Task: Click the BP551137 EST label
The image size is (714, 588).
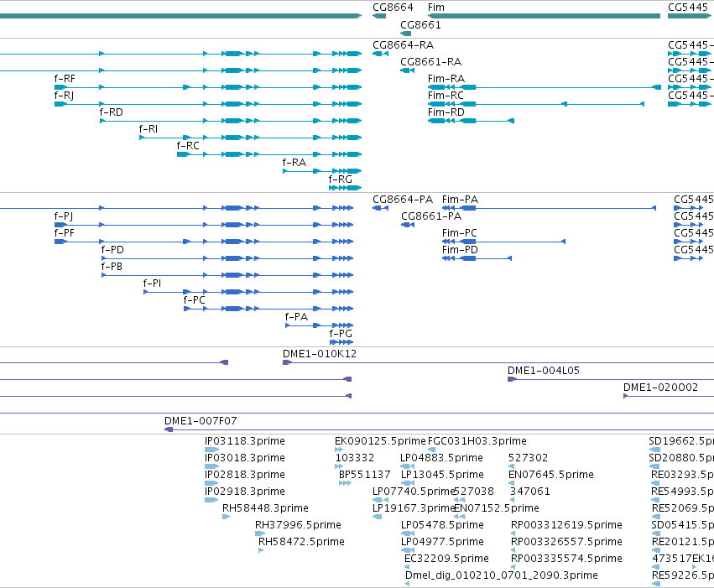Action: [365, 475]
